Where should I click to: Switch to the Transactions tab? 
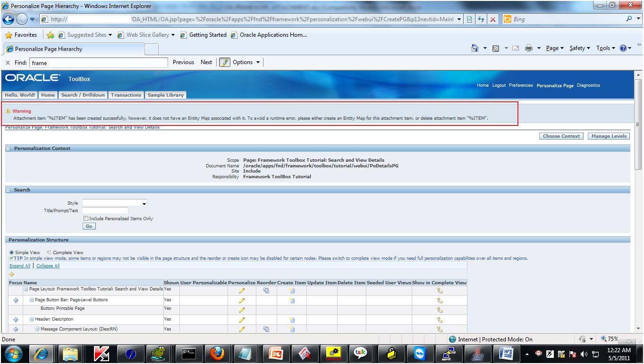[x=126, y=95]
